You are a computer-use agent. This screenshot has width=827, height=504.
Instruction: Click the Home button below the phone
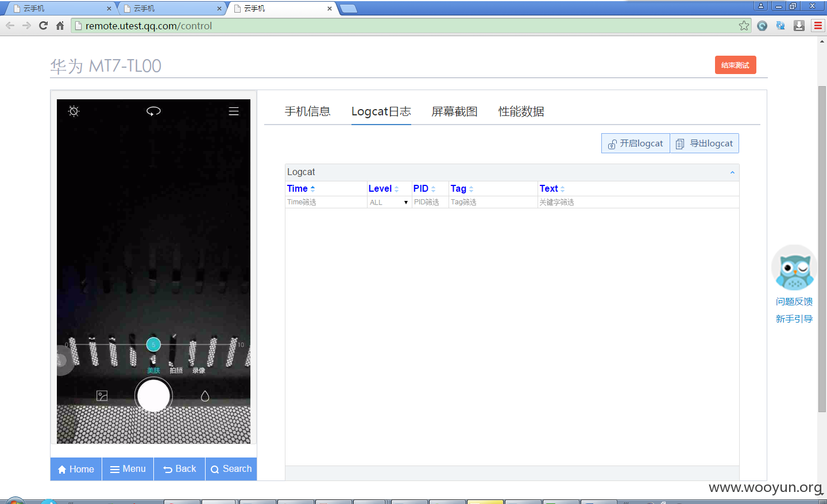pos(76,469)
